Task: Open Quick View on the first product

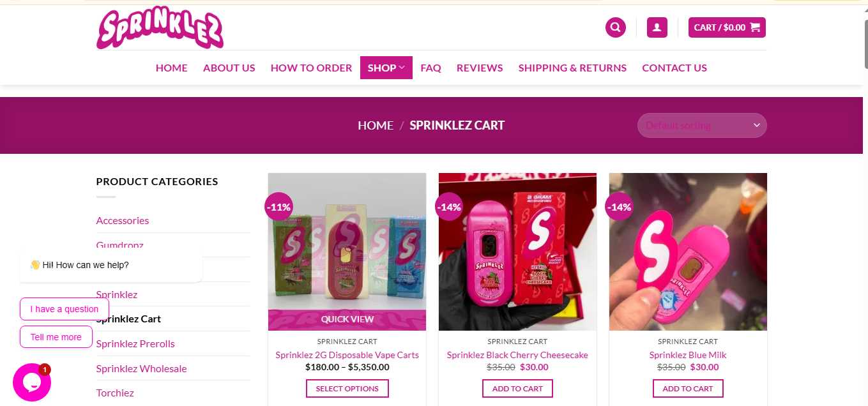Action: [x=347, y=319]
